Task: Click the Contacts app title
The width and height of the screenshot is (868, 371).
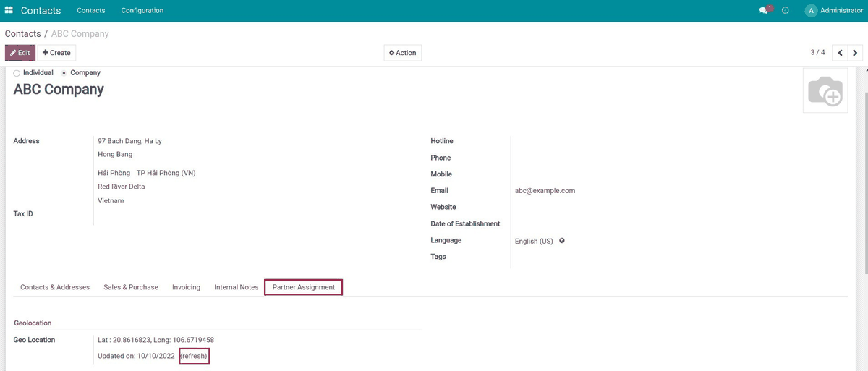Action: (41, 11)
